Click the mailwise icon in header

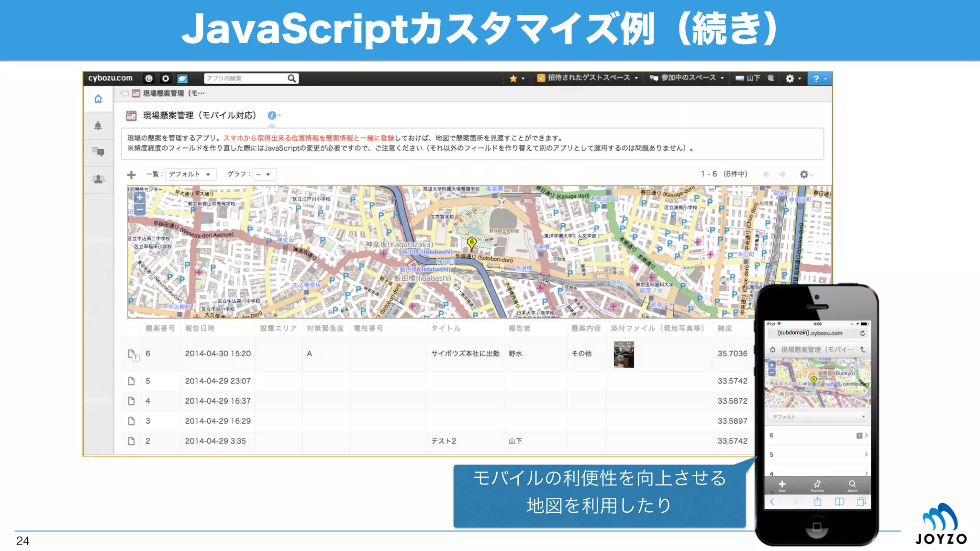click(x=182, y=78)
